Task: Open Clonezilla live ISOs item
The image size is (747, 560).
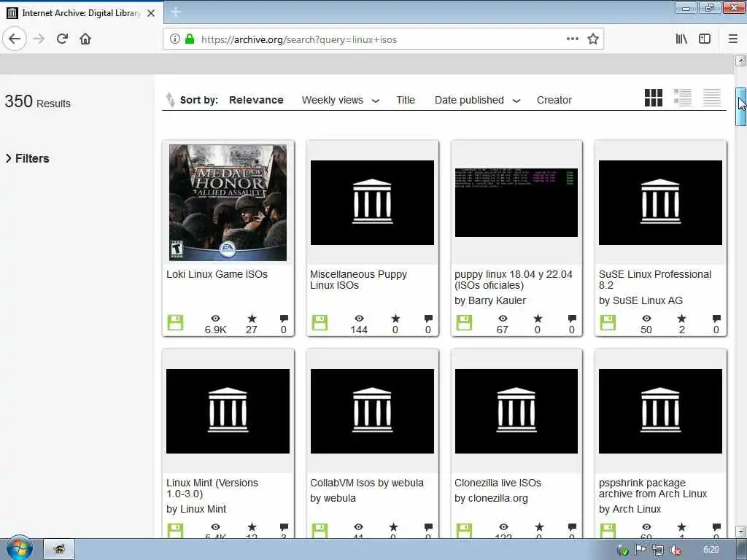Action: 498,483
